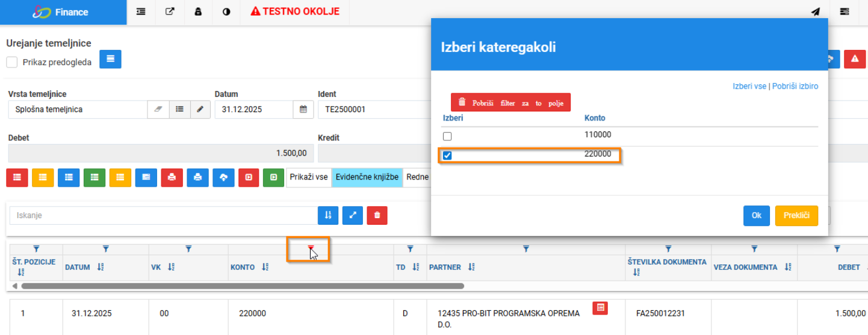Toggle the contrast half-circle icon
The width and height of the screenshot is (868, 335).
pos(226,11)
